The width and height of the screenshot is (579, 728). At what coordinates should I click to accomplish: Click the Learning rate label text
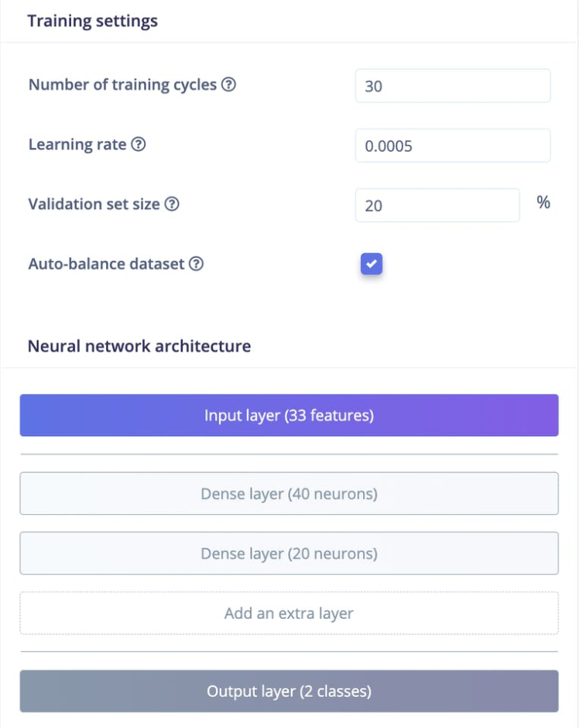77,145
